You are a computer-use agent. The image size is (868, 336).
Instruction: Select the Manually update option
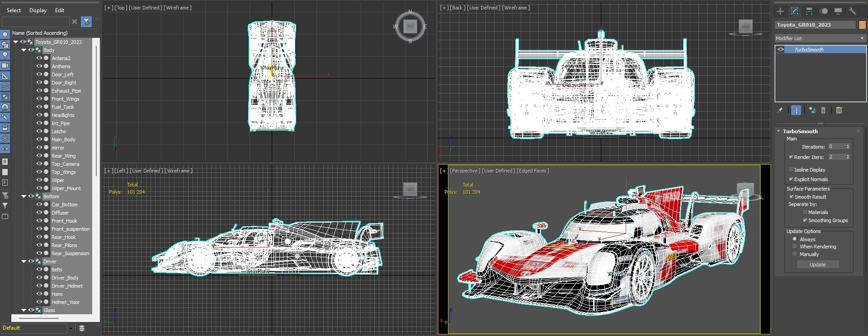pos(794,254)
